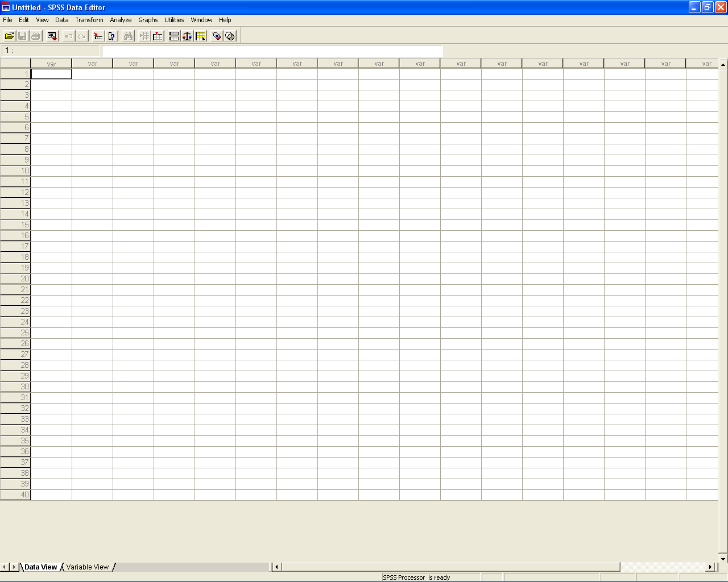Open the Help menu
Image resolution: width=728 pixels, height=582 pixels.
click(225, 20)
